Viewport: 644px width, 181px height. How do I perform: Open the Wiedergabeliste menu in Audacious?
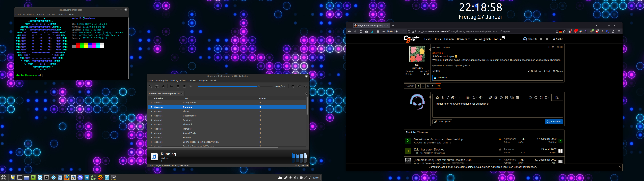coord(178,80)
